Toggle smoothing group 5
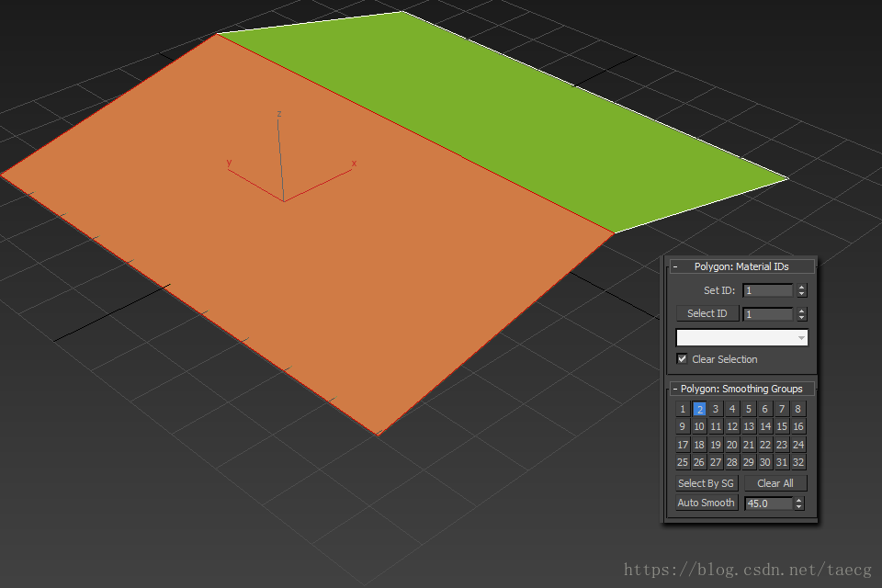Image resolution: width=882 pixels, height=588 pixels. (749, 409)
